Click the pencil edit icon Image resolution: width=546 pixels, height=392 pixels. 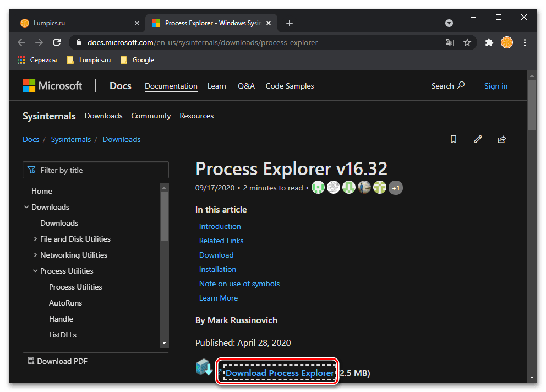(x=478, y=140)
